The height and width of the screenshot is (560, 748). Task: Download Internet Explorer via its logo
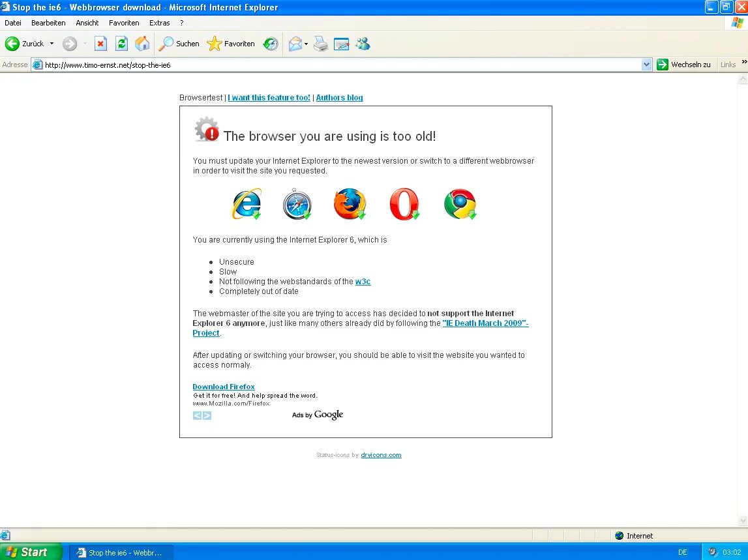point(247,204)
